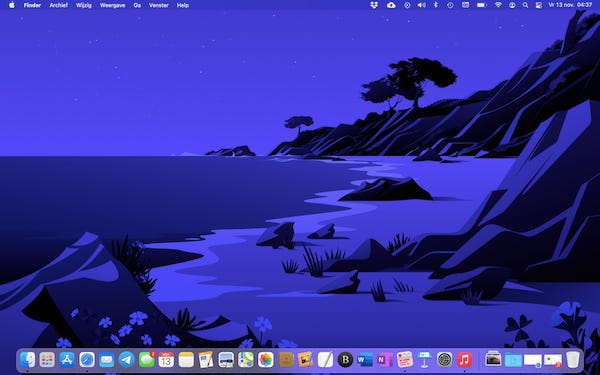The width and height of the screenshot is (600, 375).
Task: Open Finder from the Dock
Action: 27,360
